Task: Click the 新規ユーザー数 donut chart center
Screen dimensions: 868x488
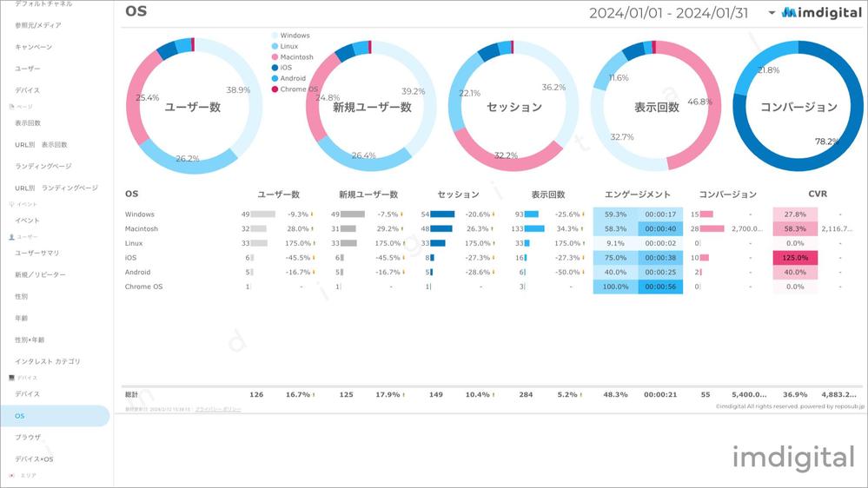Action: click(372, 108)
